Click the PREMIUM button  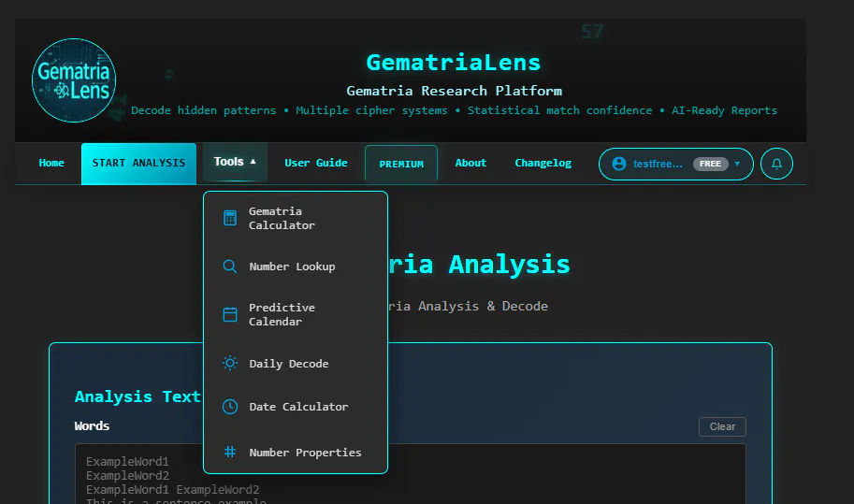click(401, 164)
